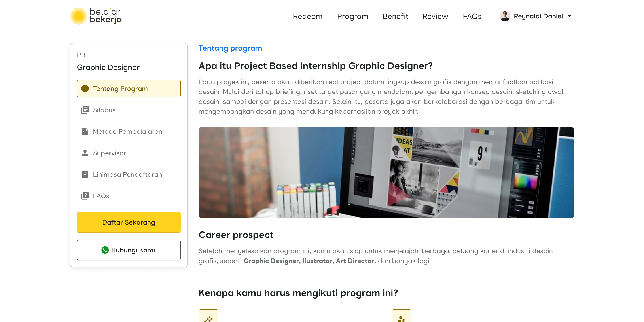Click the graphic design workspace banner image

pyautogui.click(x=386, y=172)
